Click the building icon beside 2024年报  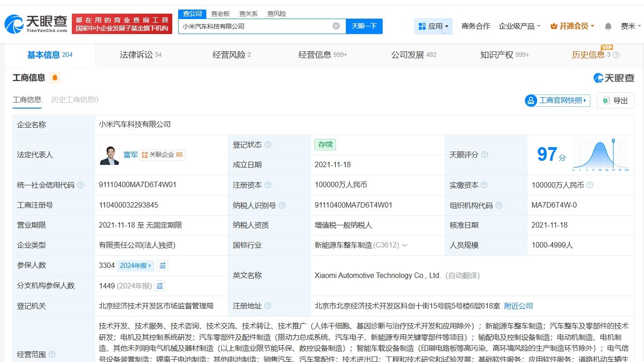coord(163,265)
